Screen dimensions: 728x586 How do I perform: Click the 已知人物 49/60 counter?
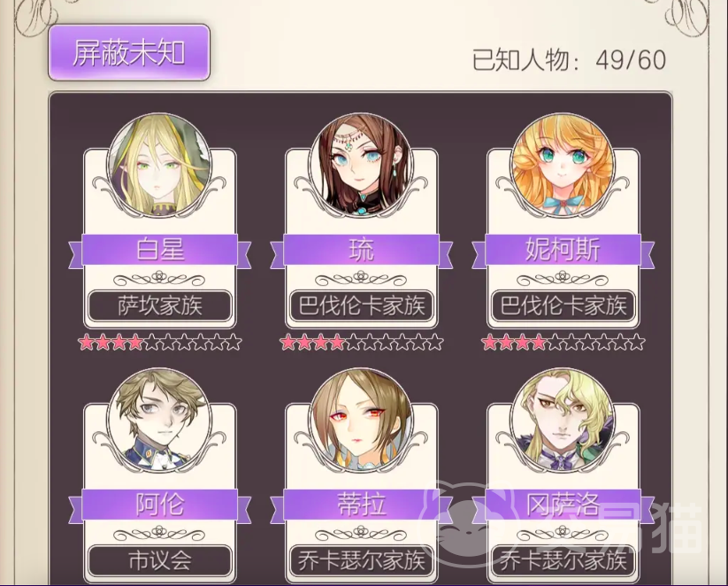tap(569, 60)
